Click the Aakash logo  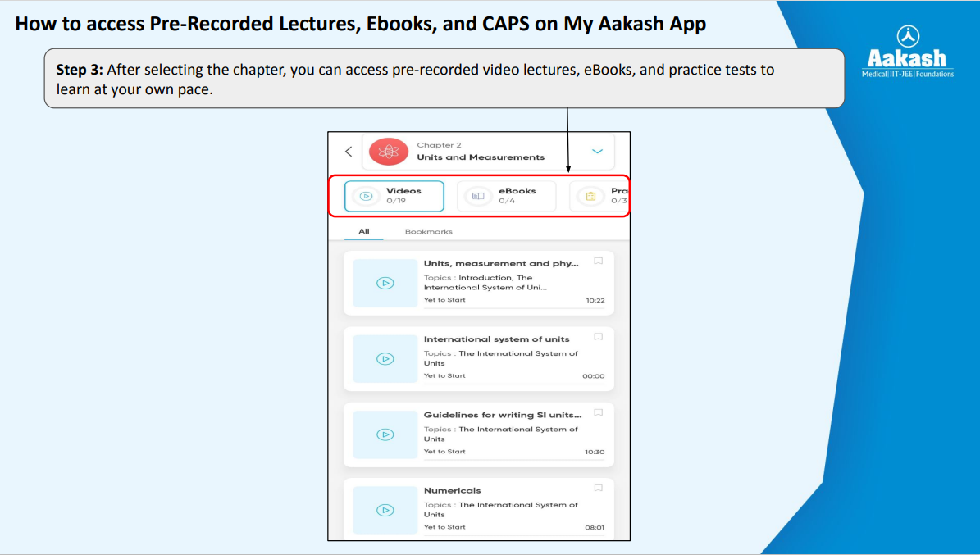point(908,52)
